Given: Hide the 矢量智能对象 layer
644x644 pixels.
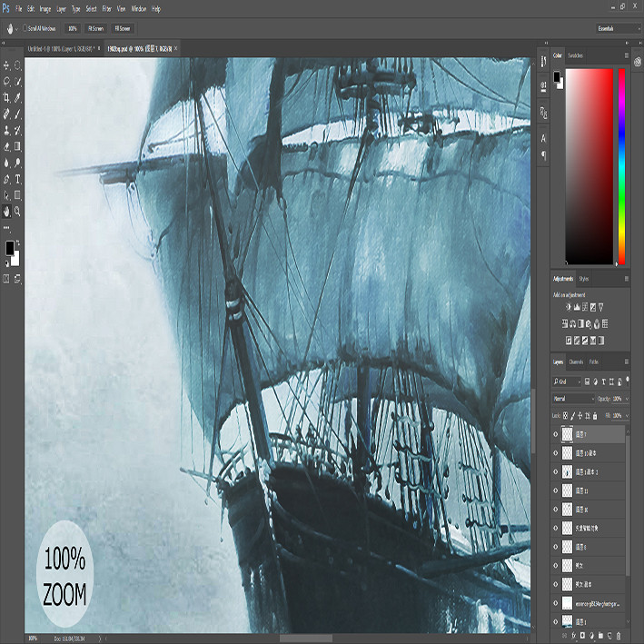Looking at the screenshot, I should (x=556, y=528).
